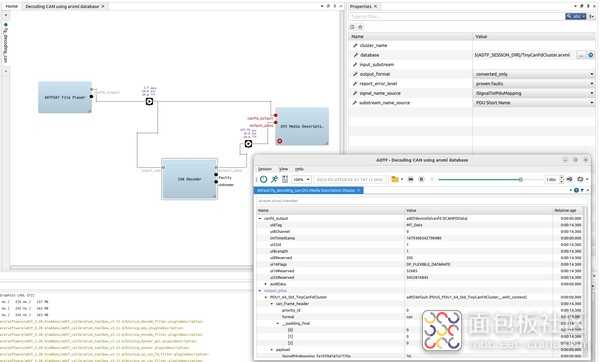Click the blue icon right of the browse button

click(591, 55)
